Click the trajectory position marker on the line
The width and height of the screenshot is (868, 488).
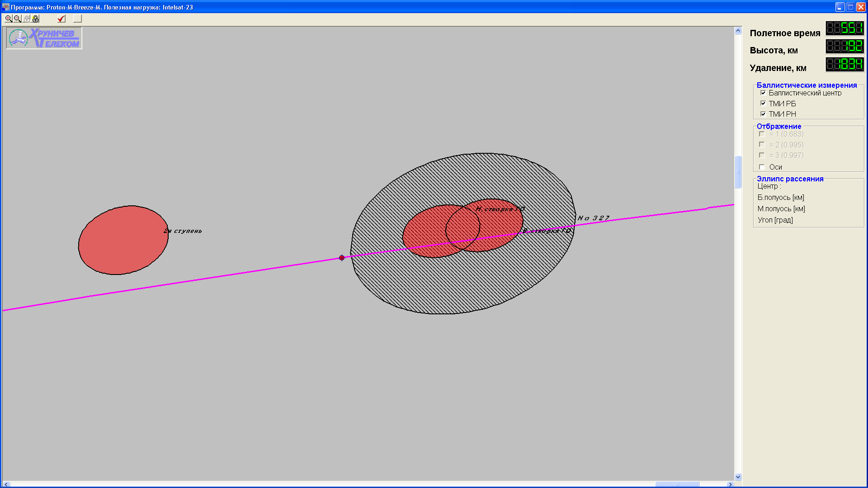(342, 258)
